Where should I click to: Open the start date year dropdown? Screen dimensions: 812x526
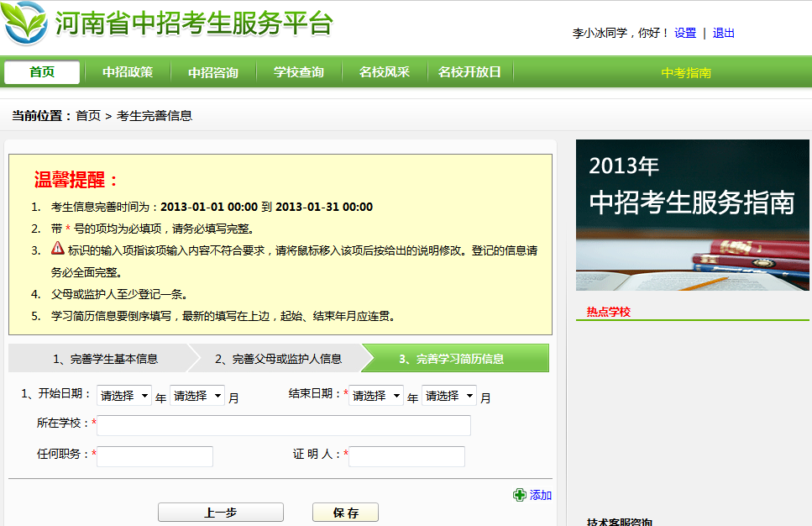[124, 396]
